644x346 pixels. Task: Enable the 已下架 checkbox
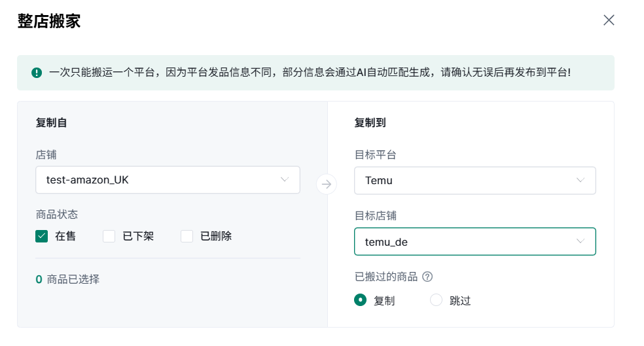(x=109, y=236)
